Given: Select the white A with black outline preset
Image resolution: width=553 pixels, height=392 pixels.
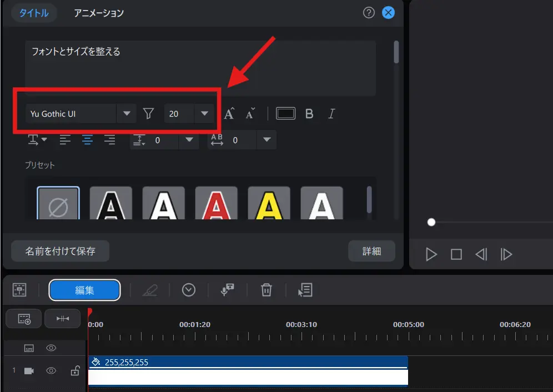Looking at the screenshot, I should 164,203.
